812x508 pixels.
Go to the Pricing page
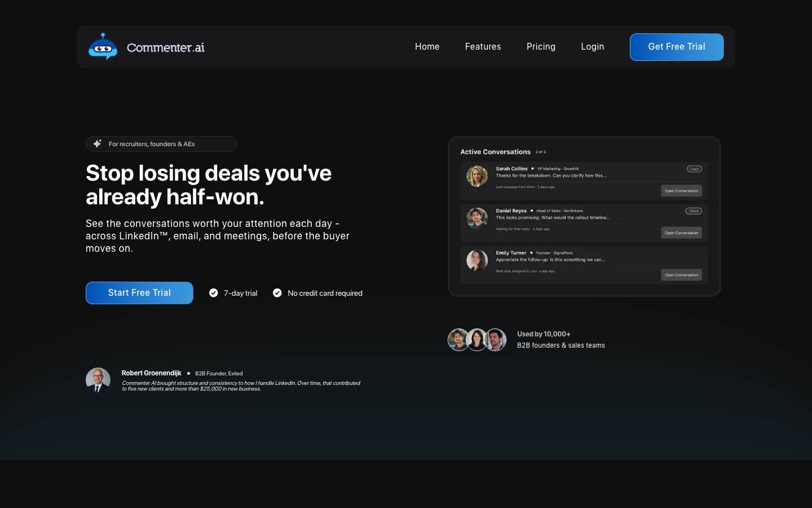(541, 47)
